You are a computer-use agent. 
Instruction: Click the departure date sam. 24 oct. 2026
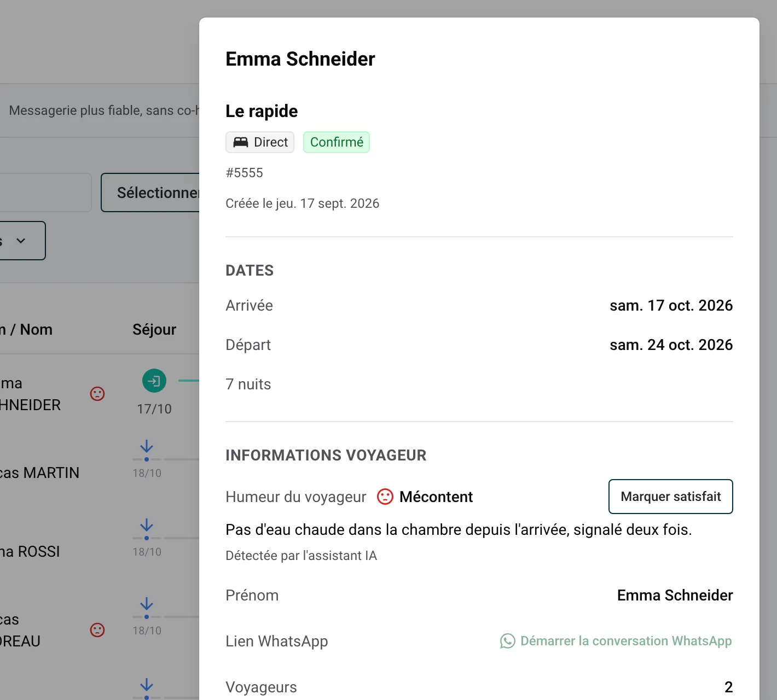point(671,345)
